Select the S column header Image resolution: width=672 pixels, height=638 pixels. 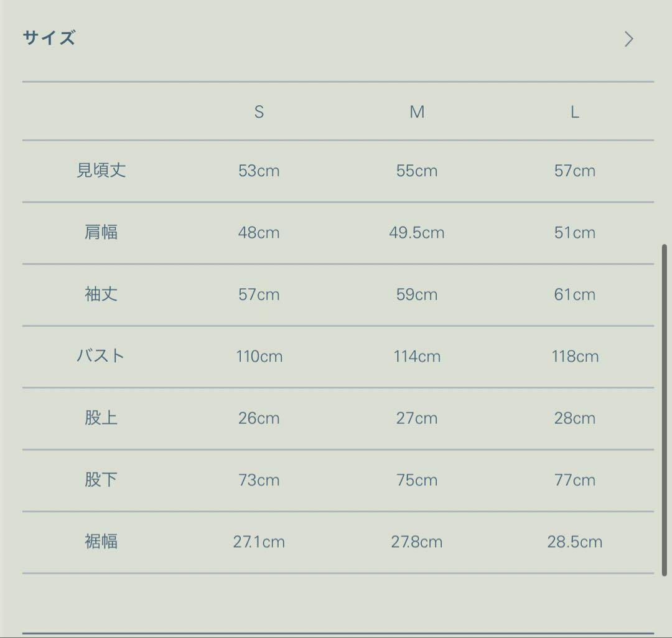pyautogui.click(x=259, y=112)
